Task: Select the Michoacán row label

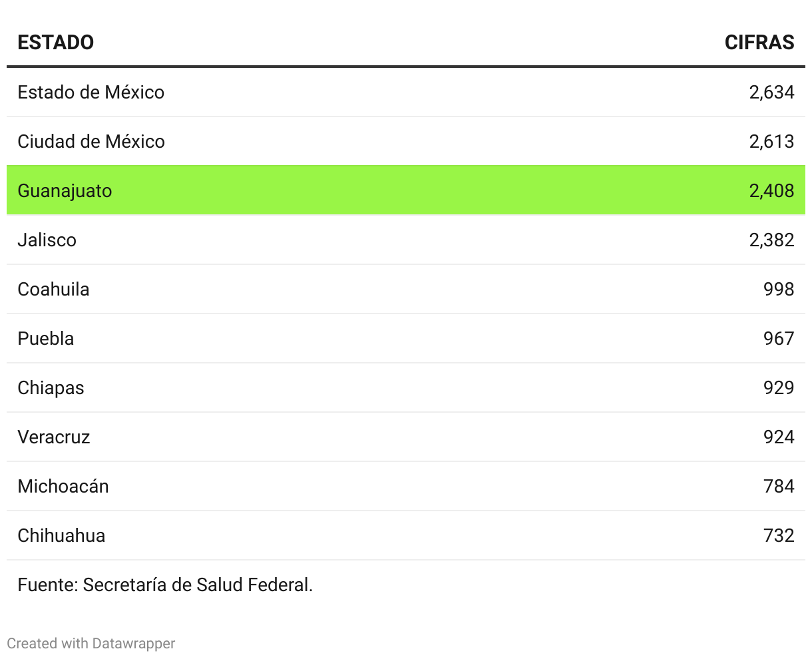Action: click(x=63, y=486)
